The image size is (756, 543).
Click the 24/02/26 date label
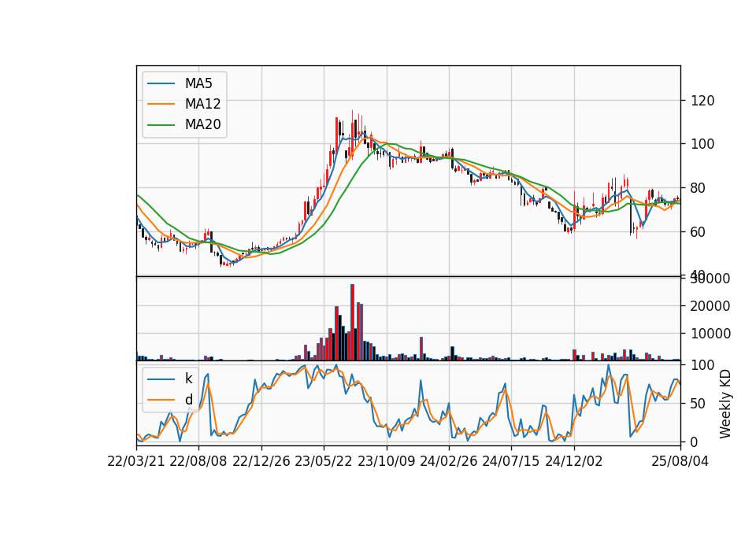448,461
